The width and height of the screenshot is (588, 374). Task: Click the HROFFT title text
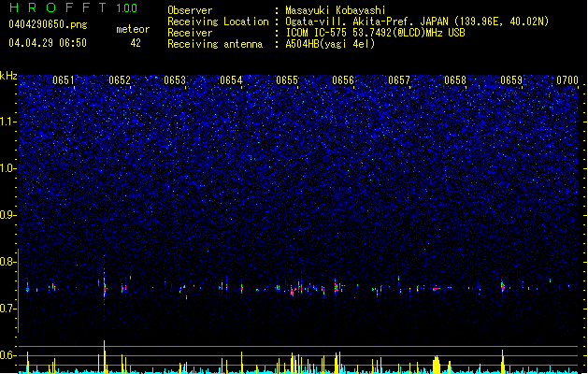pos(58,7)
